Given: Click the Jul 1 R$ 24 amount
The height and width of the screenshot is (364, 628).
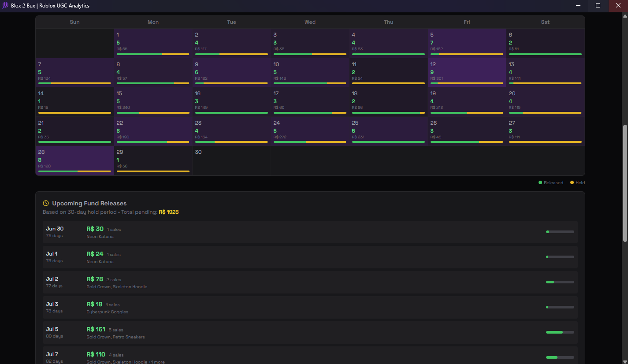Looking at the screenshot, I should coord(95,253).
